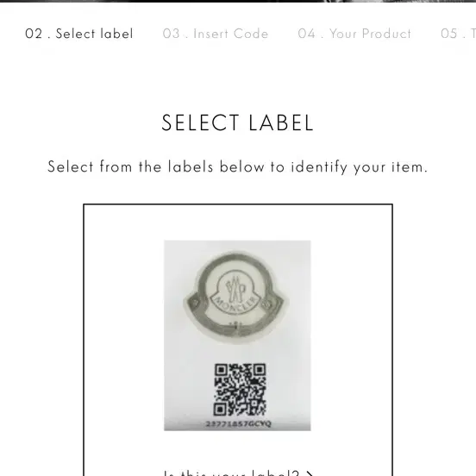Click the QR code on the label image
Viewport: 476px width, 476px height.
(x=240, y=390)
